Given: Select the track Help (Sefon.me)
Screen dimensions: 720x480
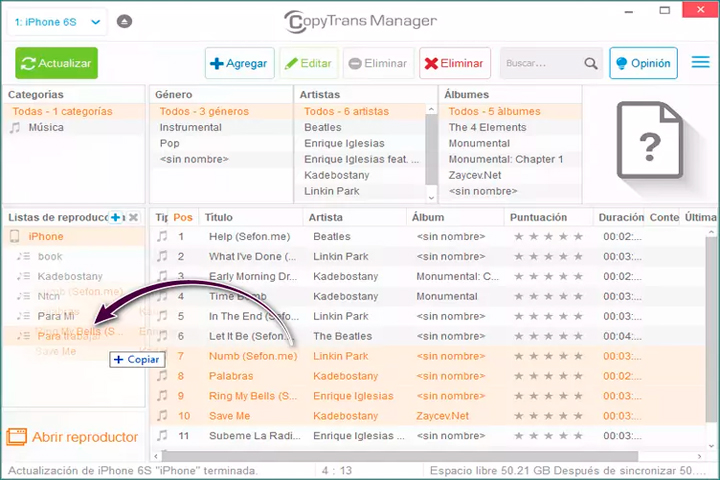Looking at the screenshot, I should (249, 237).
